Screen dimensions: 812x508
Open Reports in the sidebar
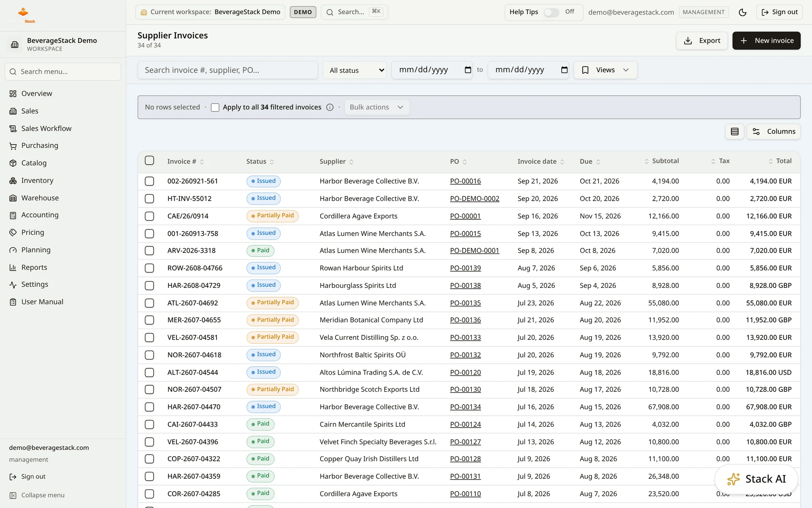(x=34, y=268)
